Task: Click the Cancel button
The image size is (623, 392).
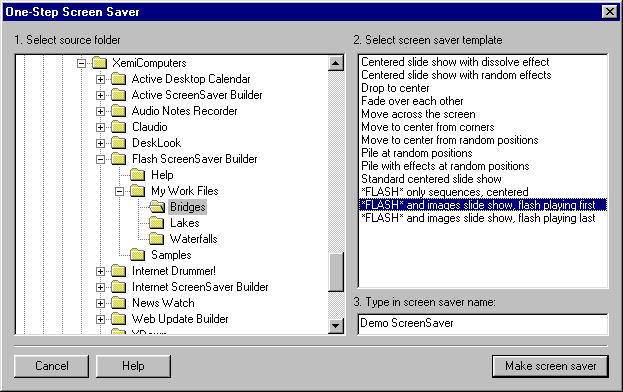Action: pyautogui.click(x=52, y=366)
